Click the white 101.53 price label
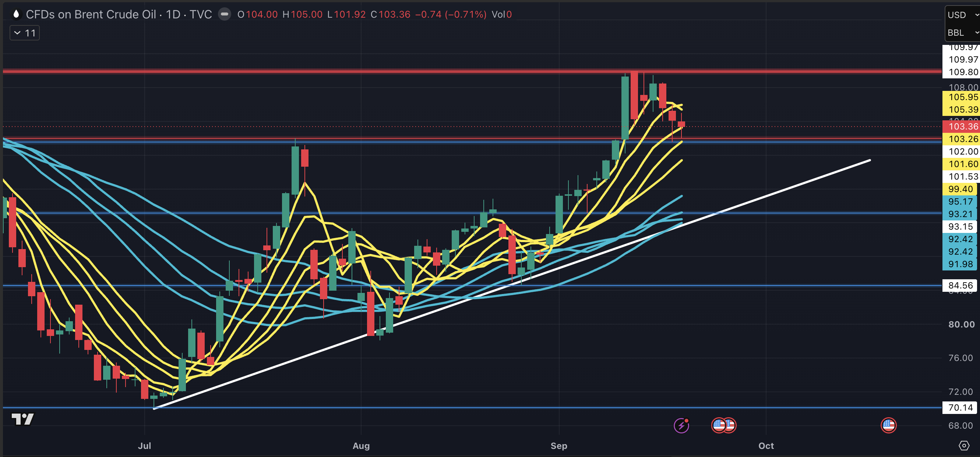The height and width of the screenshot is (457, 980). pyautogui.click(x=961, y=176)
